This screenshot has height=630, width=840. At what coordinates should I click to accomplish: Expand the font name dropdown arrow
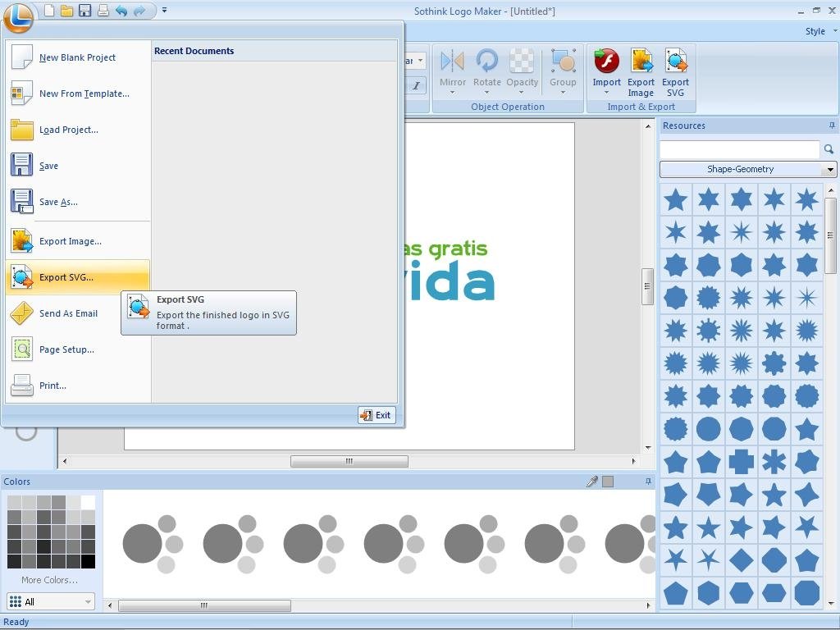pyautogui.click(x=420, y=61)
